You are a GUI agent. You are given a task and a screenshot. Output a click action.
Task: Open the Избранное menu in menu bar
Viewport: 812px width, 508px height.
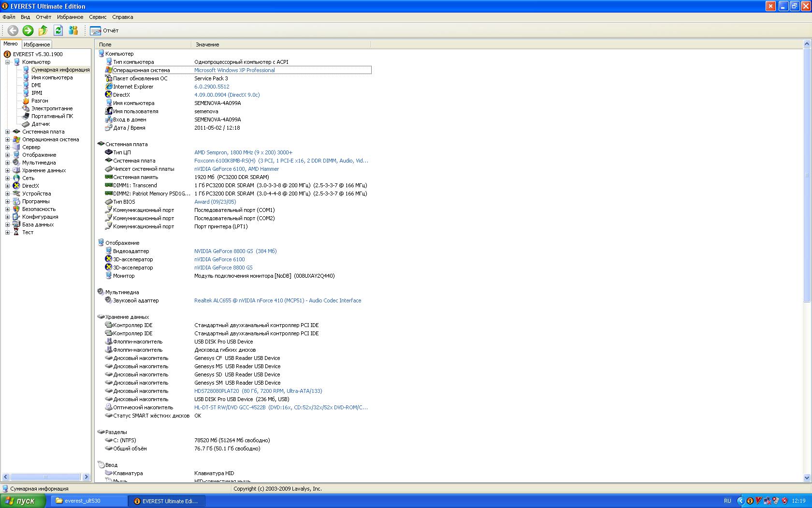(70, 17)
